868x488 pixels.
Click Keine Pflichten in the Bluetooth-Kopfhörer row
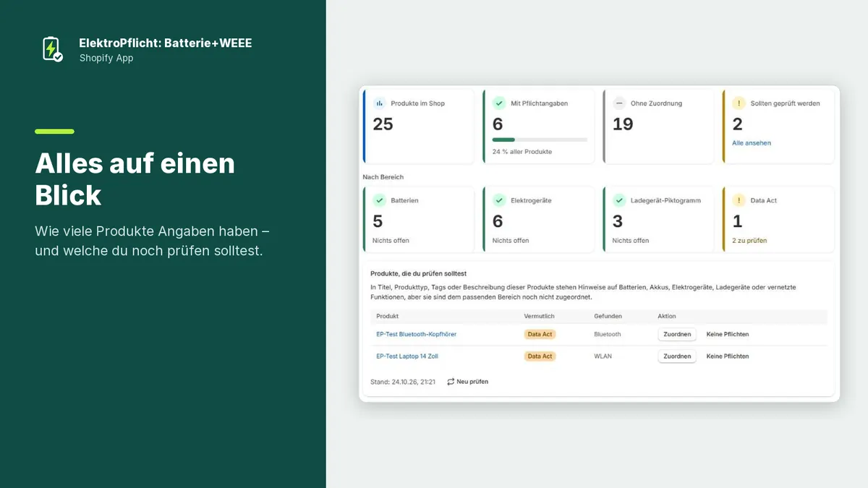728,334
